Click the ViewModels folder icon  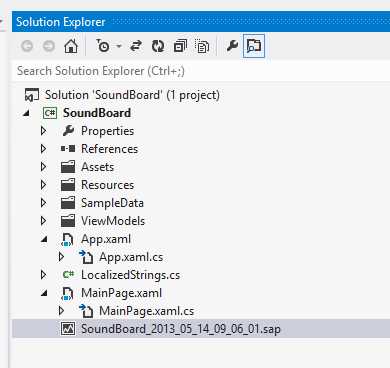pyautogui.click(x=68, y=221)
